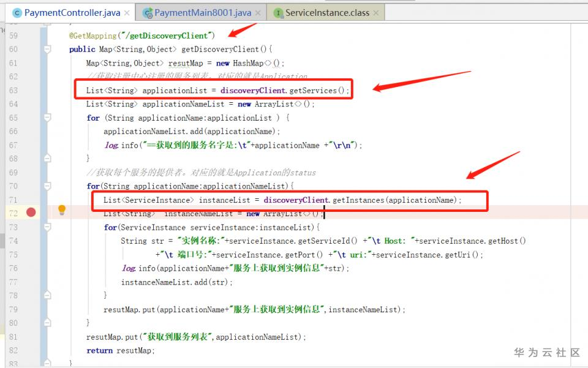This screenshot has height=368, width=588.
Task: Click applicationNameList declaration on line 64
Action: (183, 104)
